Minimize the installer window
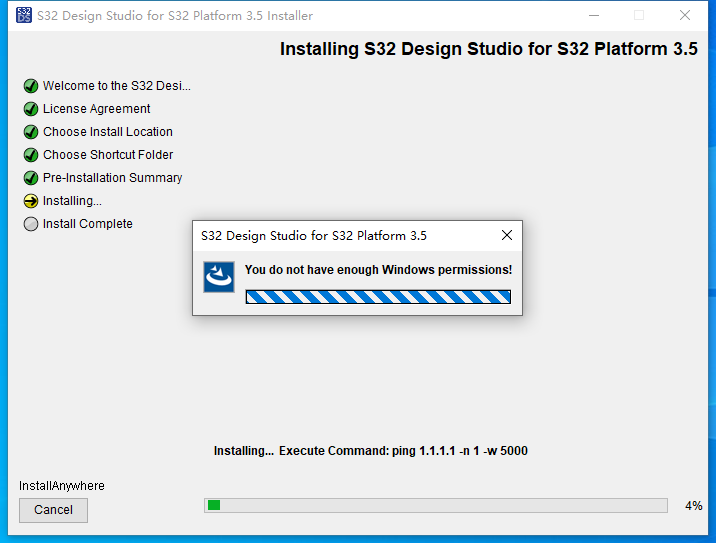Viewport: 716px width, 543px height. (x=594, y=15)
